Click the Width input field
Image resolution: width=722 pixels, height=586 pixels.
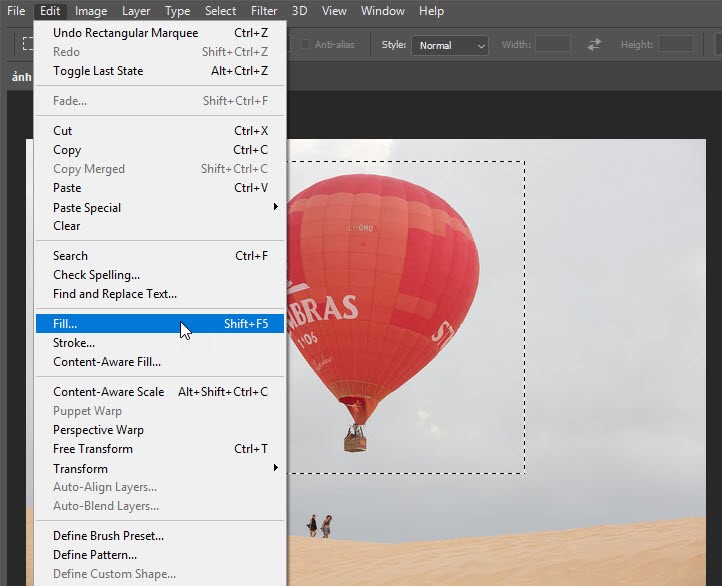553,45
